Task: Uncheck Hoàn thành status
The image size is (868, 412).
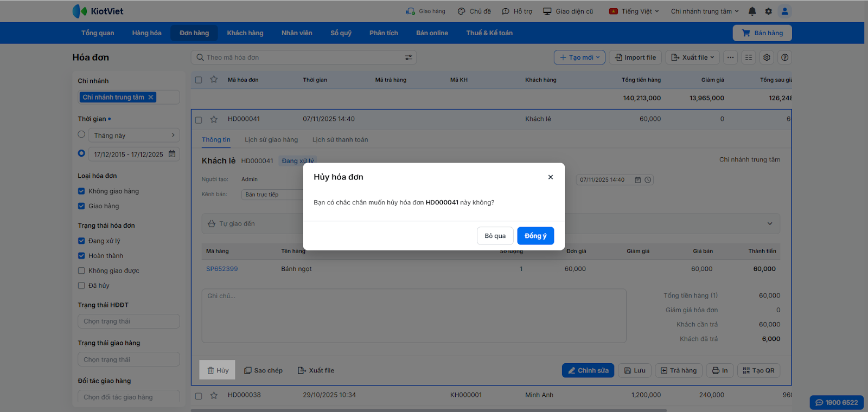Action: pyautogui.click(x=81, y=256)
